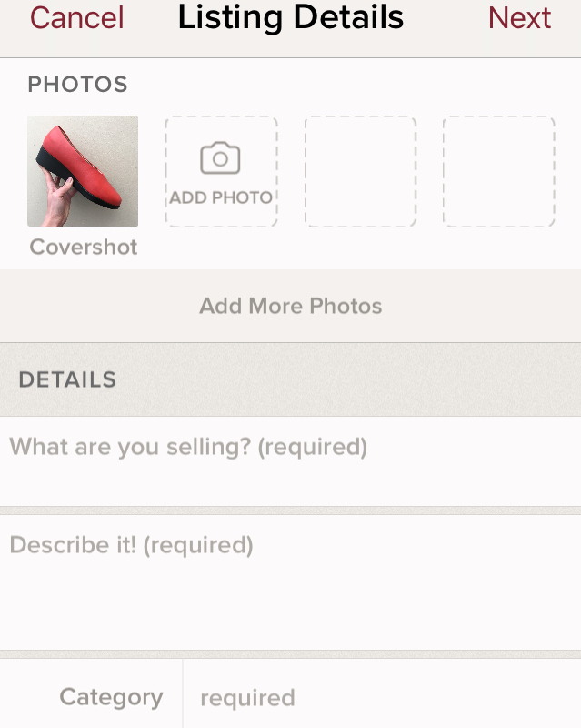The height and width of the screenshot is (728, 581).
Task: Open the Category required selector
Action: click(382, 698)
